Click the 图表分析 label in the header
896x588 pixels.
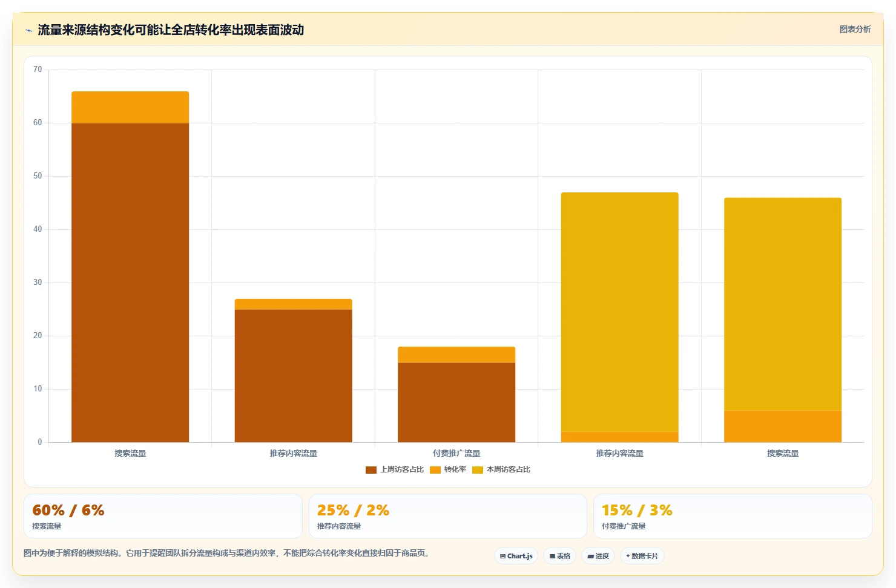tap(855, 29)
